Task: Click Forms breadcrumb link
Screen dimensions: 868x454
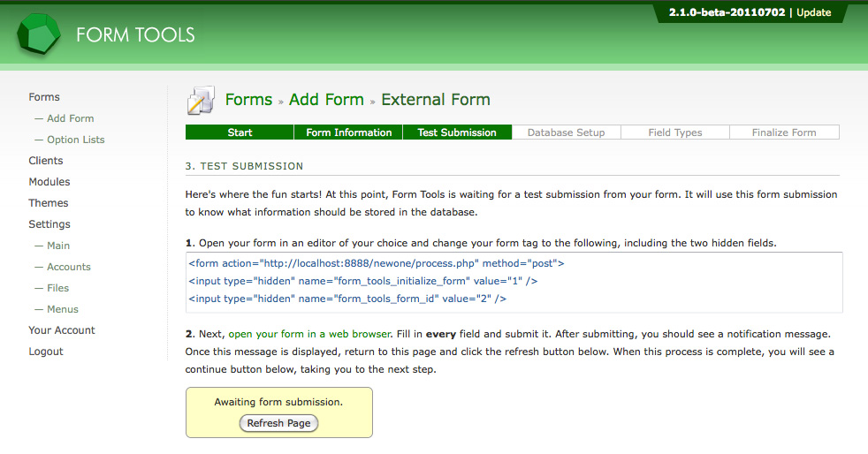Action: coord(248,100)
